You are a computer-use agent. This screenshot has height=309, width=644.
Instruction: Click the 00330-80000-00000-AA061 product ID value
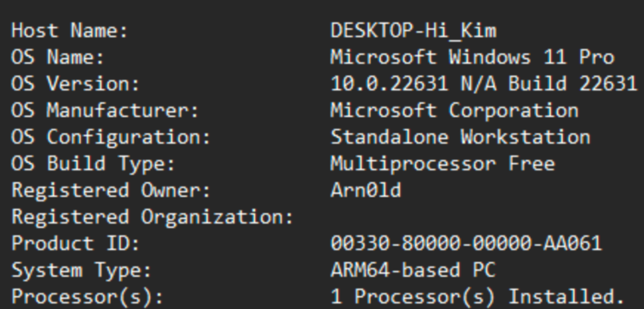pos(466,244)
